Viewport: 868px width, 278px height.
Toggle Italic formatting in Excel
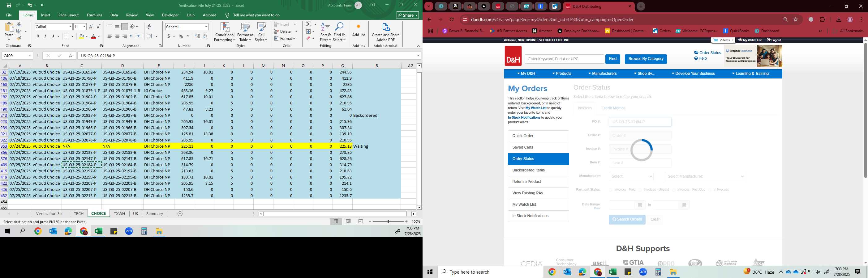click(45, 36)
